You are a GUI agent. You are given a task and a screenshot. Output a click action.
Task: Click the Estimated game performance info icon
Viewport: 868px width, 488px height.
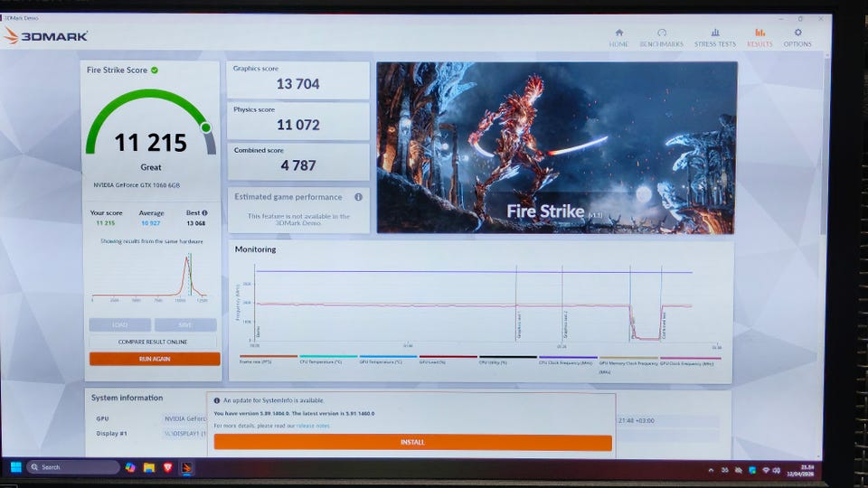click(x=358, y=197)
